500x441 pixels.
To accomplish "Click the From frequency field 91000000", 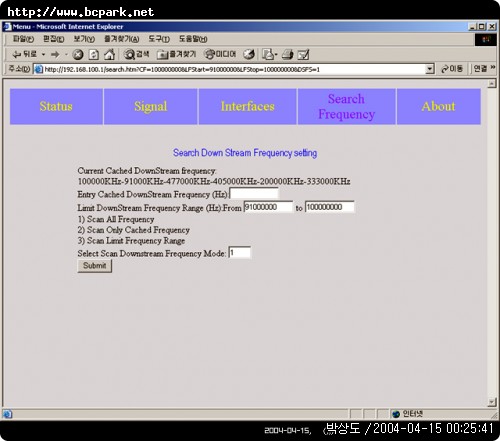I will (268, 207).
